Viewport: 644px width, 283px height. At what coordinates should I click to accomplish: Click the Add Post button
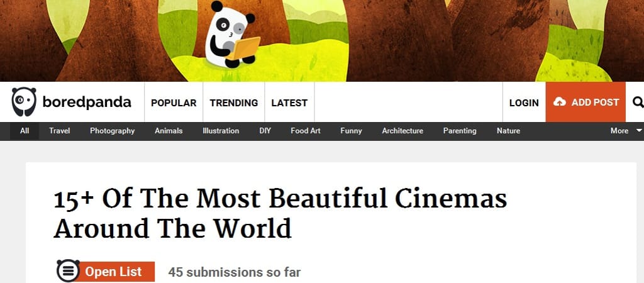click(x=586, y=102)
